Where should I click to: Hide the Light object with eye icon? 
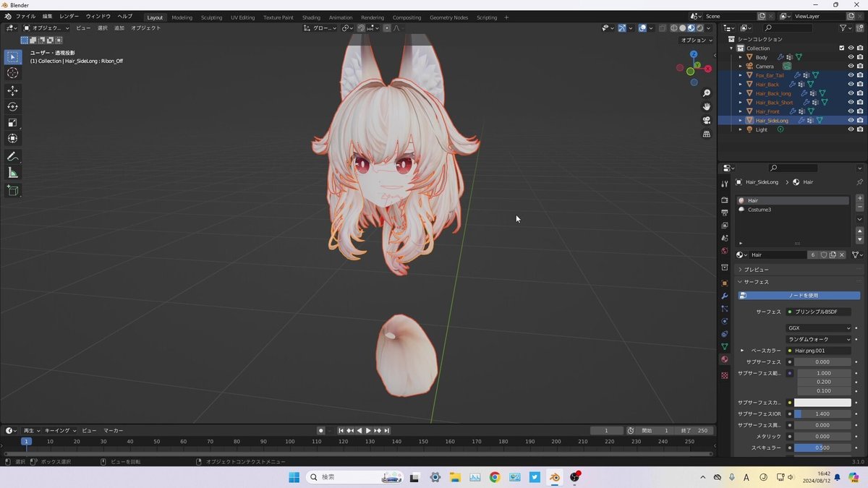851,129
